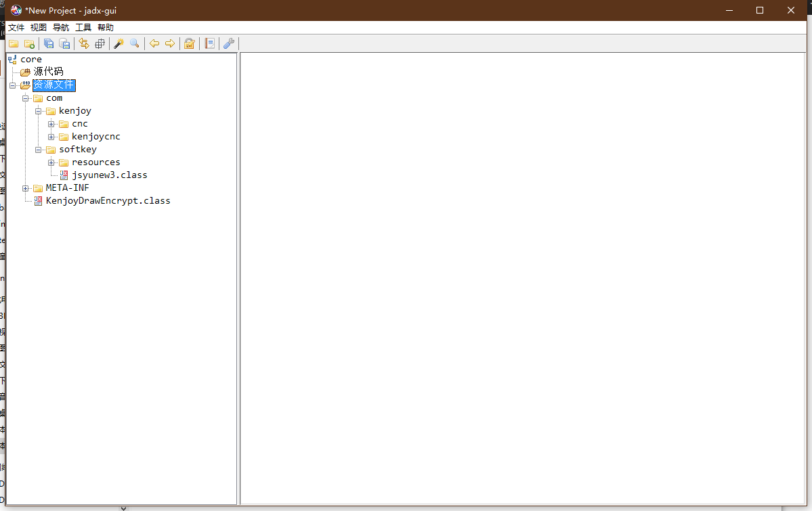
Task: Expand the cnc folder node
Action: point(51,125)
